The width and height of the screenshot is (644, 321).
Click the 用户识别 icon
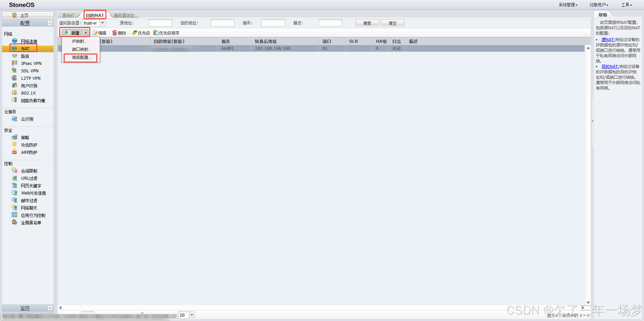(14, 85)
